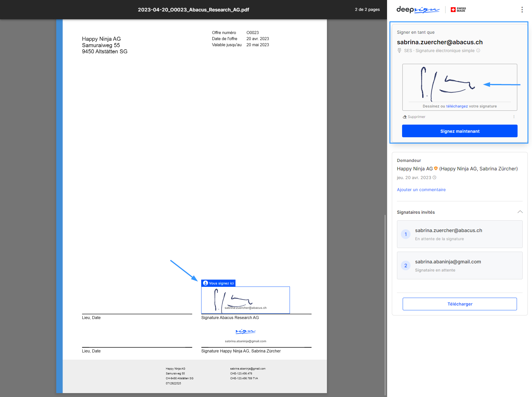Click the 'téléchargez' signature upload link
This screenshot has width=532, height=397.
click(457, 106)
